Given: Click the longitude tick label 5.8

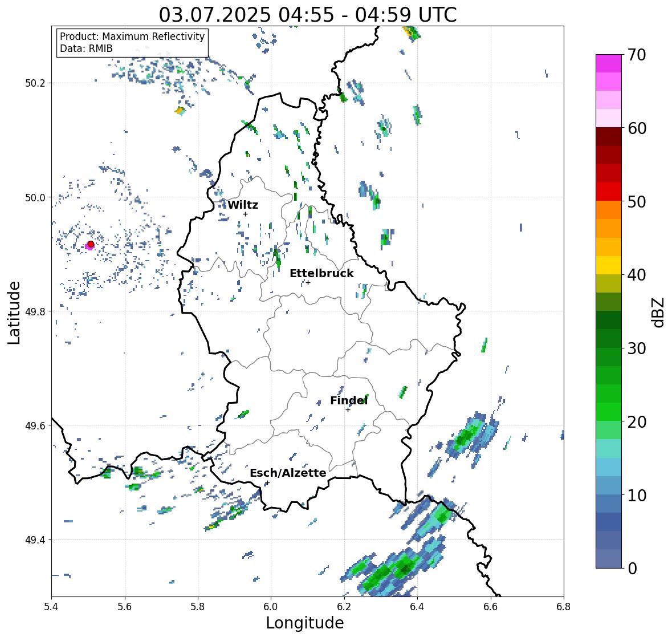Looking at the screenshot, I should click(x=198, y=606).
